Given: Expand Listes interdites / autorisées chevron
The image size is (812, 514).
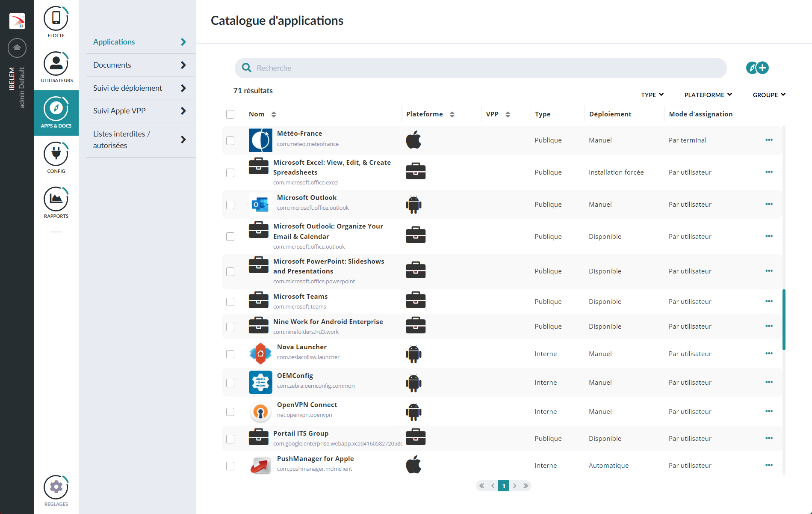Looking at the screenshot, I should pyautogui.click(x=183, y=140).
